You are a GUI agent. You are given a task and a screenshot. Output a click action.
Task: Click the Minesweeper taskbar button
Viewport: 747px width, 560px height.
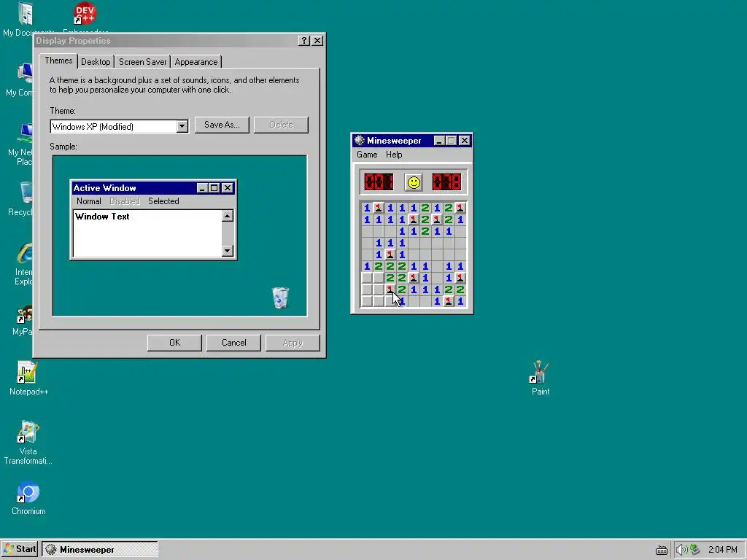[x=100, y=550]
